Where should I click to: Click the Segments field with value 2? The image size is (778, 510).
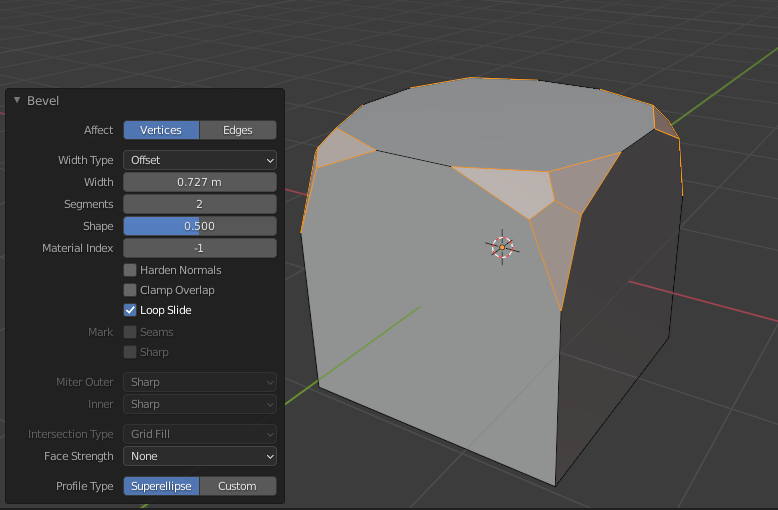[200, 204]
